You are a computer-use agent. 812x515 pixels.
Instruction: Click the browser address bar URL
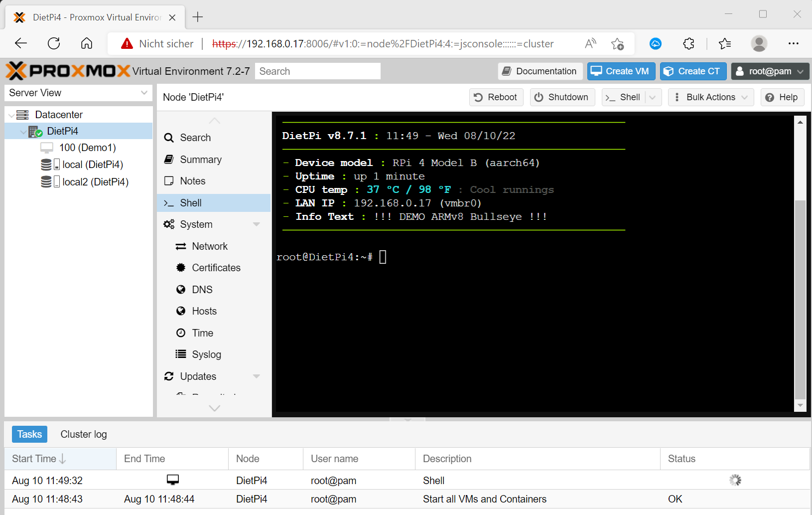point(383,44)
